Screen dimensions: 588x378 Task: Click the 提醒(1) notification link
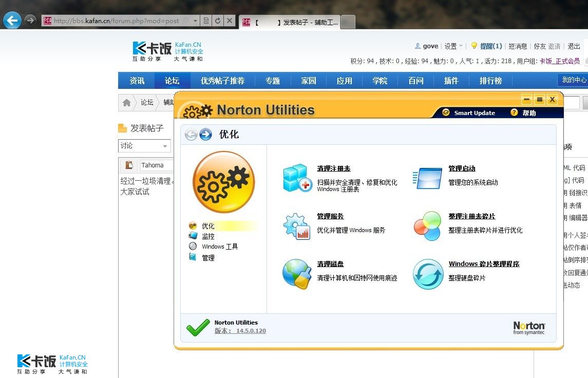pos(490,46)
